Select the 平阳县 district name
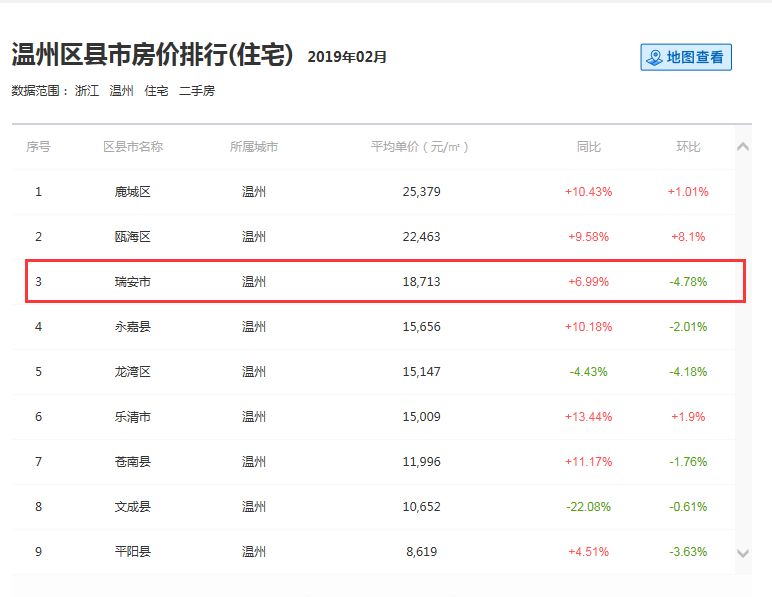Image resolution: width=772 pixels, height=597 pixels. tap(132, 551)
